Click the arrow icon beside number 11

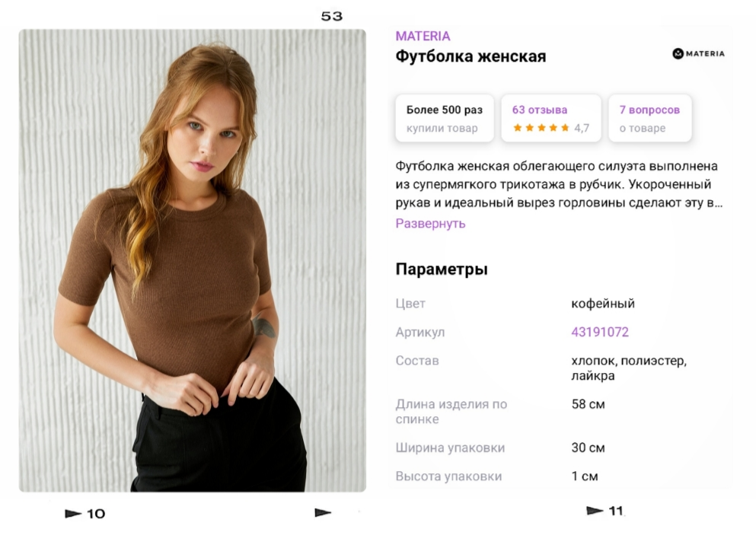pyautogui.click(x=595, y=511)
